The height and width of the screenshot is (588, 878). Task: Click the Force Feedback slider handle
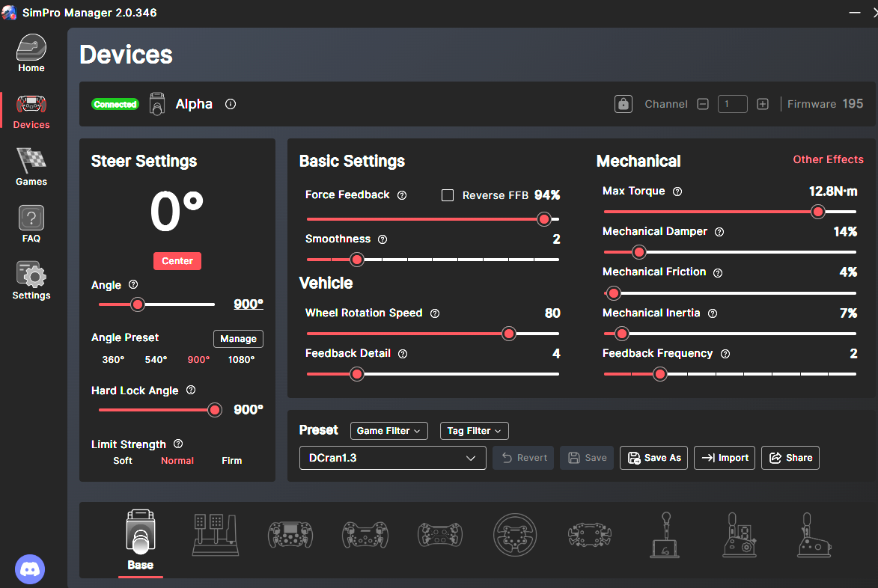(x=543, y=219)
